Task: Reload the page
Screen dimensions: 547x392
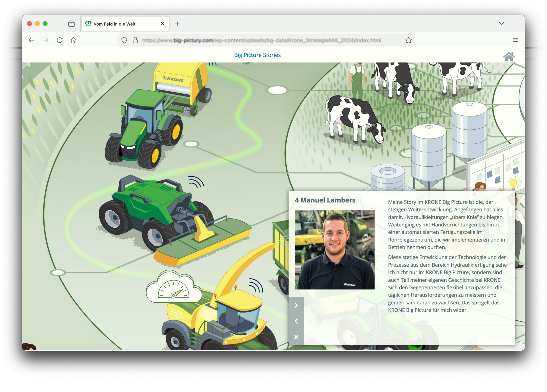Action: point(60,40)
